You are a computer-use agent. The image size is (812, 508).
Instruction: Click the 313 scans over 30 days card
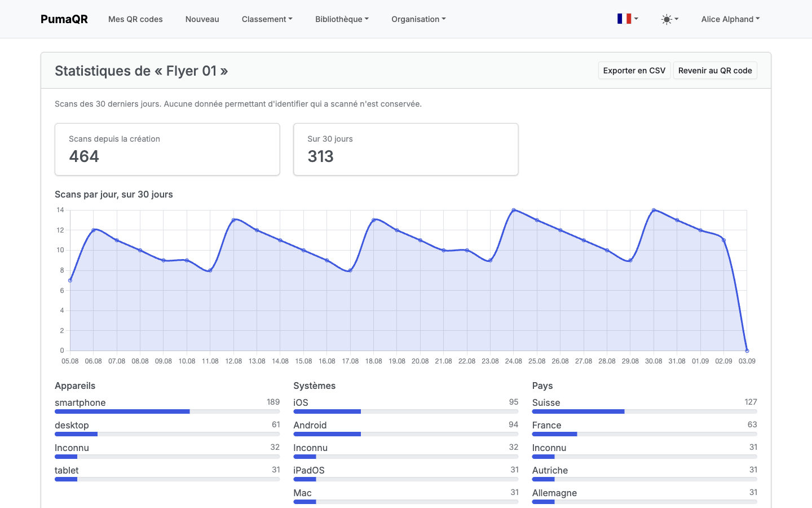406,149
